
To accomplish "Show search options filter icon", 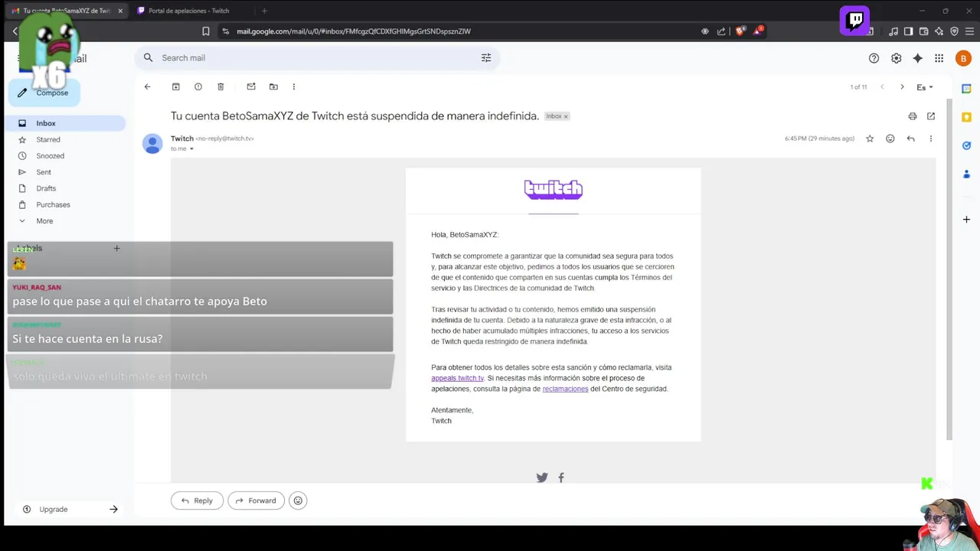I will point(486,57).
